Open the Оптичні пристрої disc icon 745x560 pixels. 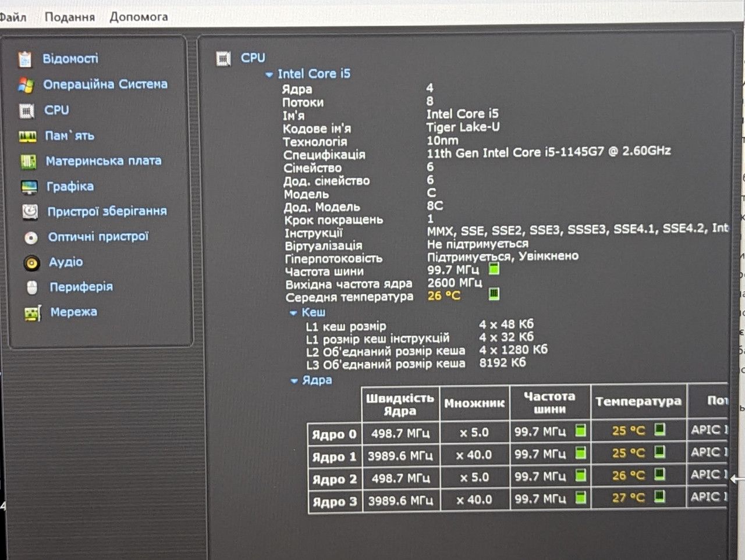point(31,237)
